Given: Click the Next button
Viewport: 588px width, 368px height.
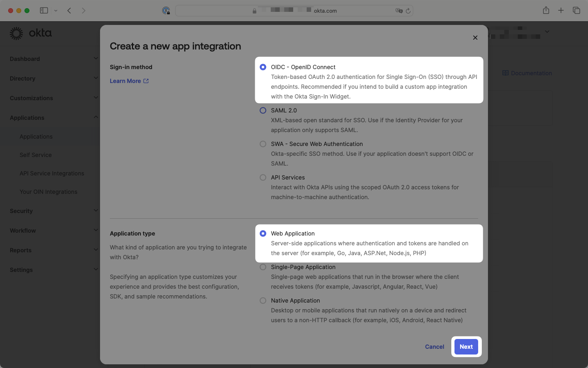Looking at the screenshot, I should tap(466, 346).
